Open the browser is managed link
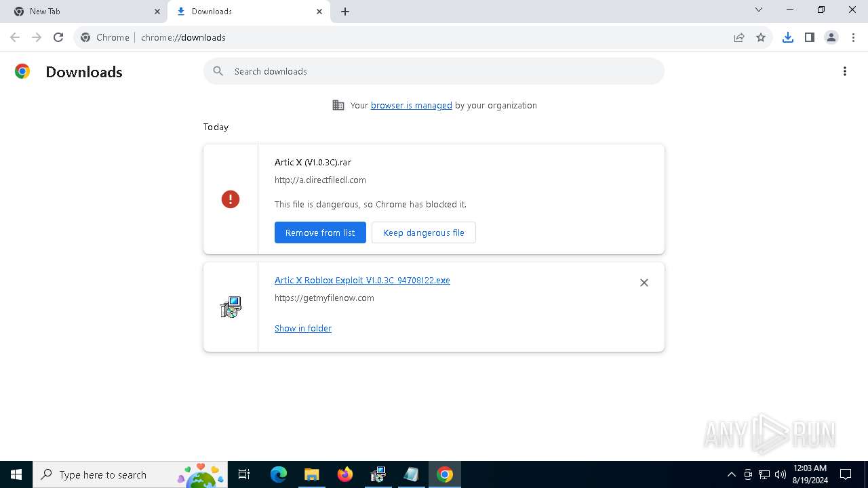Image resolution: width=868 pixels, height=488 pixels. pos(411,105)
